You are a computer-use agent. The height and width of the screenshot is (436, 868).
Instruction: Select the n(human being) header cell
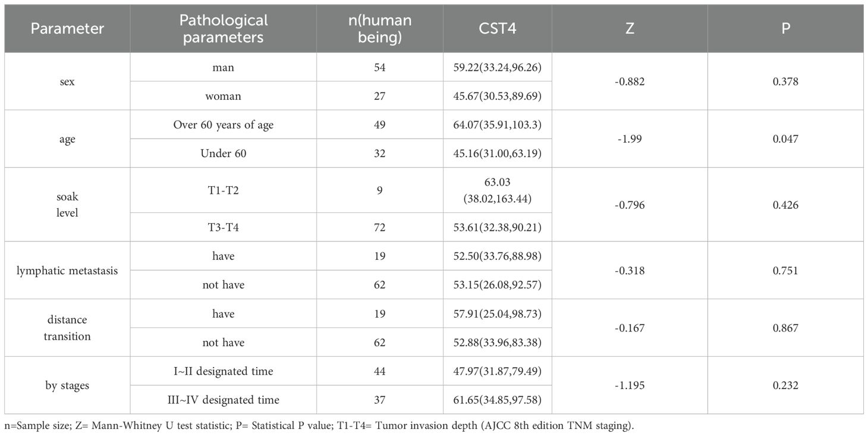[379, 29]
